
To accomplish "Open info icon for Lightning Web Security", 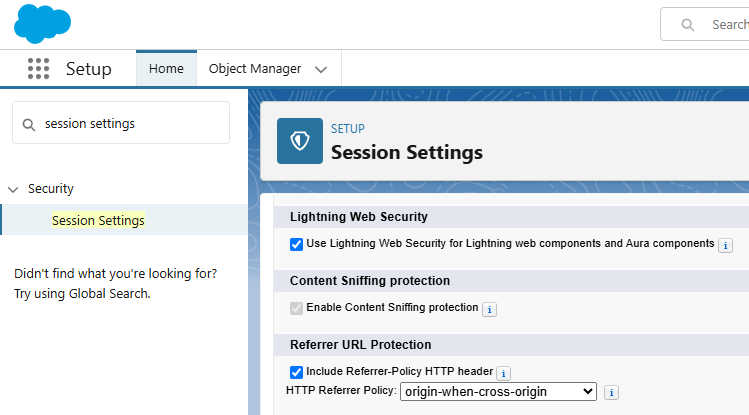I will pos(726,245).
